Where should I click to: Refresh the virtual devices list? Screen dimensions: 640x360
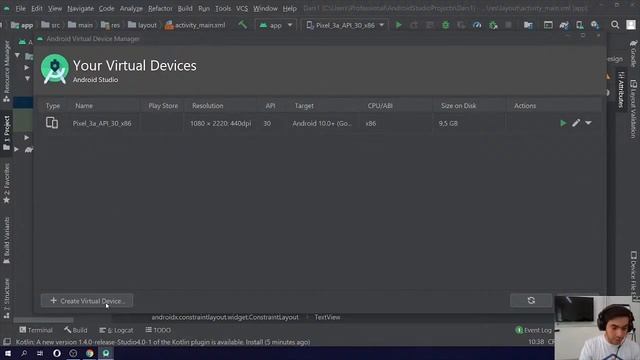click(x=531, y=300)
